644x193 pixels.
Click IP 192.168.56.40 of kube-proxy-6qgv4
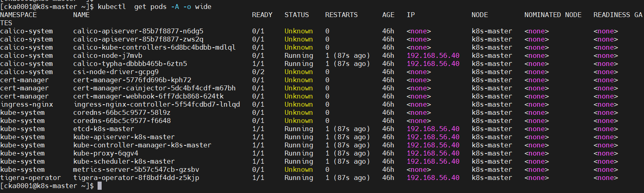pos(433,153)
